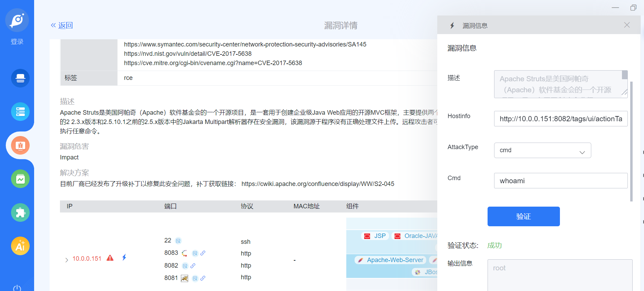Image resolution: width=644 pixels, height=291 pixels.
Task: Go back with the 返回 link
Action: pyautogui.click(x=62, y=25)
